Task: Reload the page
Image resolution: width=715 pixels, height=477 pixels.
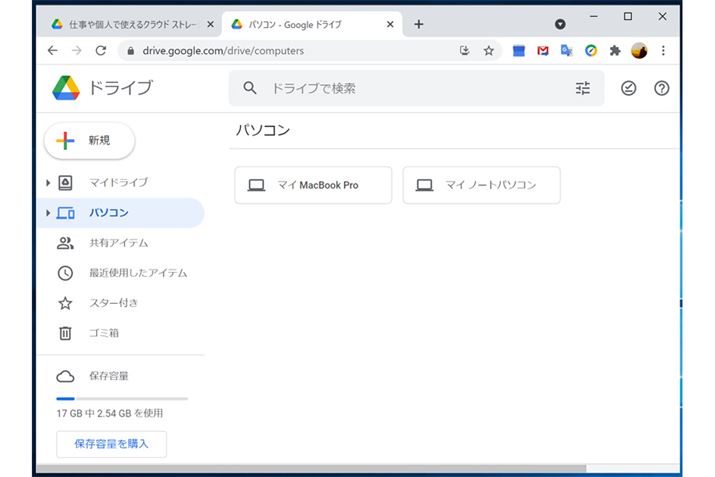Action: pos(100,50)
